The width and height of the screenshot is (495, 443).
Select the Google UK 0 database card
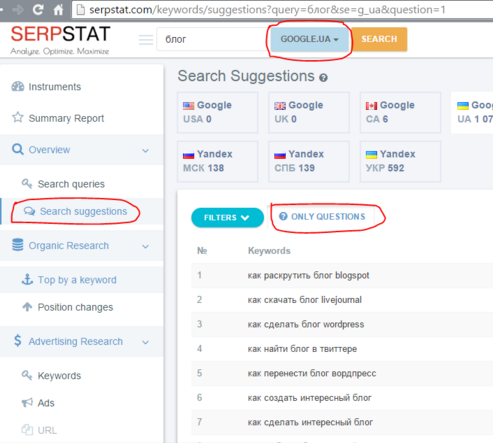pyautogui.click(x=309, y=112)
